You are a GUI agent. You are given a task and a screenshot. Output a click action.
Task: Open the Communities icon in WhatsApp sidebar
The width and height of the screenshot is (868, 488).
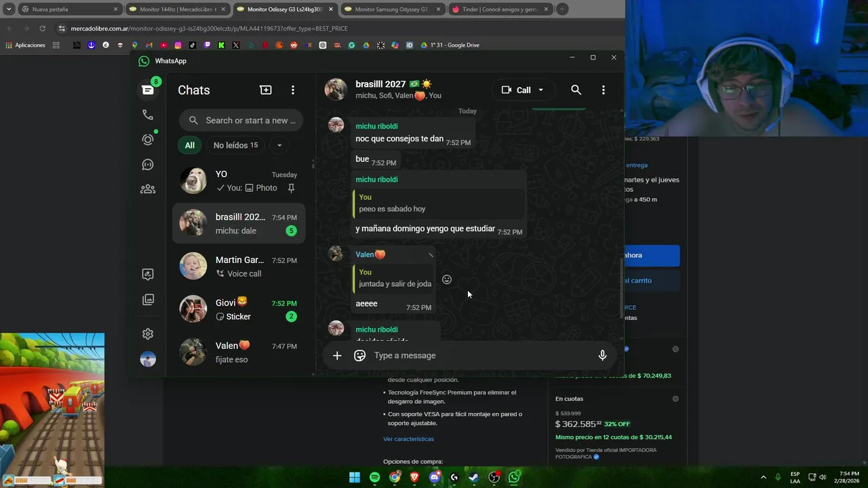pyautogui.click(x=148, y=189)
